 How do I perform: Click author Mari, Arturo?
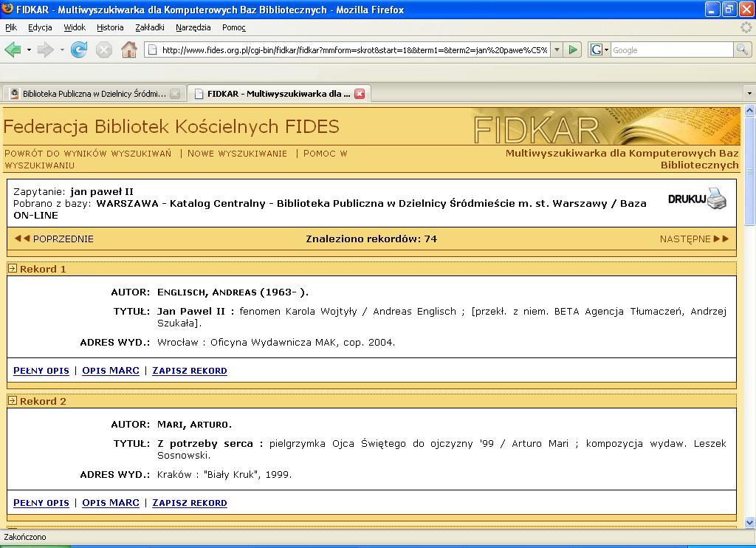tap(194, 424)
